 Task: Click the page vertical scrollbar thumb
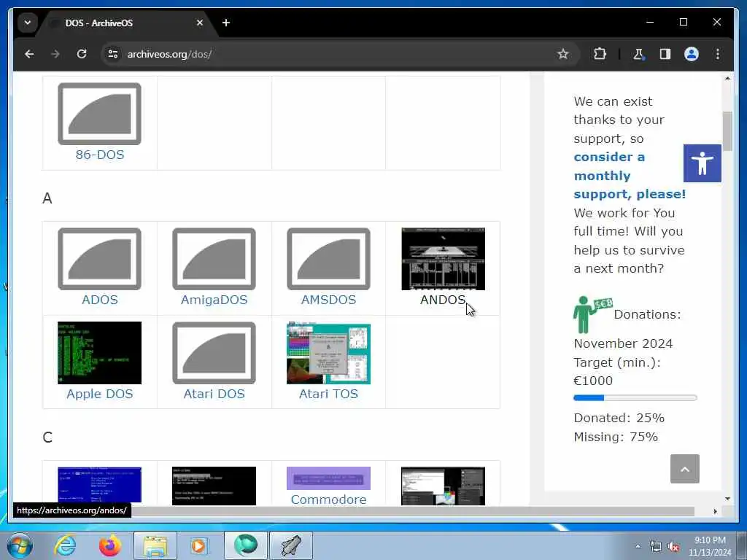click(x=727, y=131)
